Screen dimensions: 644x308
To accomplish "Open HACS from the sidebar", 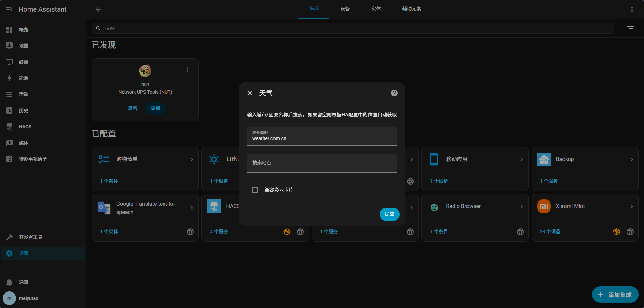I will coord(25,127).
